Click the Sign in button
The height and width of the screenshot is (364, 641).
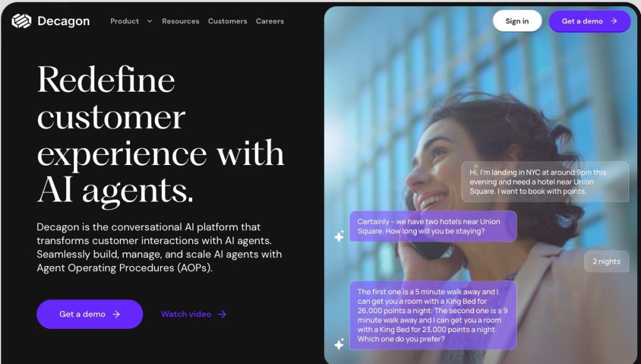[517, 21]
